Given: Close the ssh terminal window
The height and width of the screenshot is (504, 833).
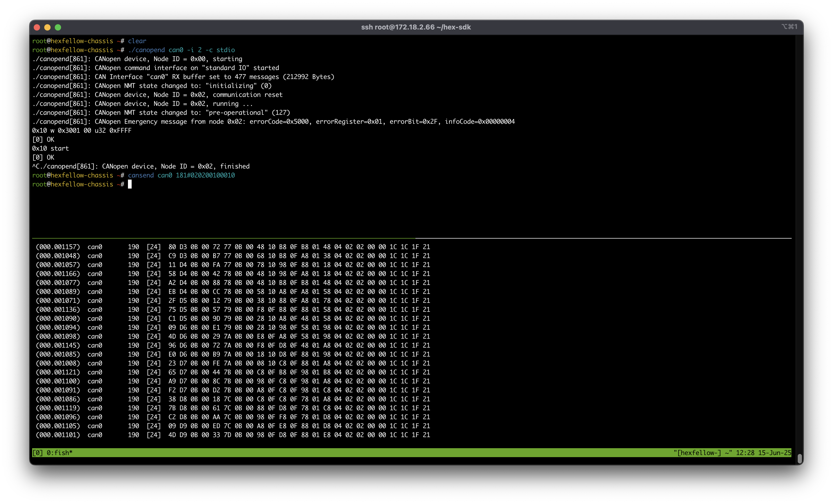Looking at the screenshot, I should [x=37, y=27].
